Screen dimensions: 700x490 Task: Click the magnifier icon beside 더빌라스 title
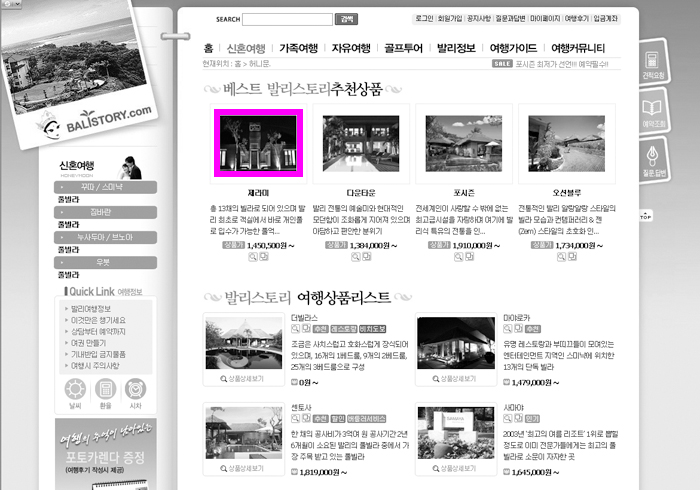pos(296,327)
